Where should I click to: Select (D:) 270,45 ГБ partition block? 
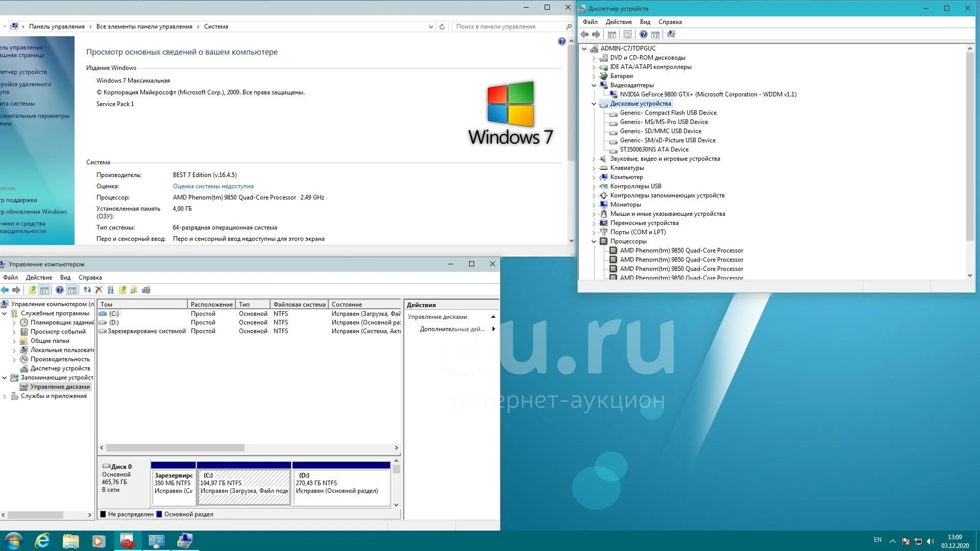pyautogui.click(x=341, y=487)
